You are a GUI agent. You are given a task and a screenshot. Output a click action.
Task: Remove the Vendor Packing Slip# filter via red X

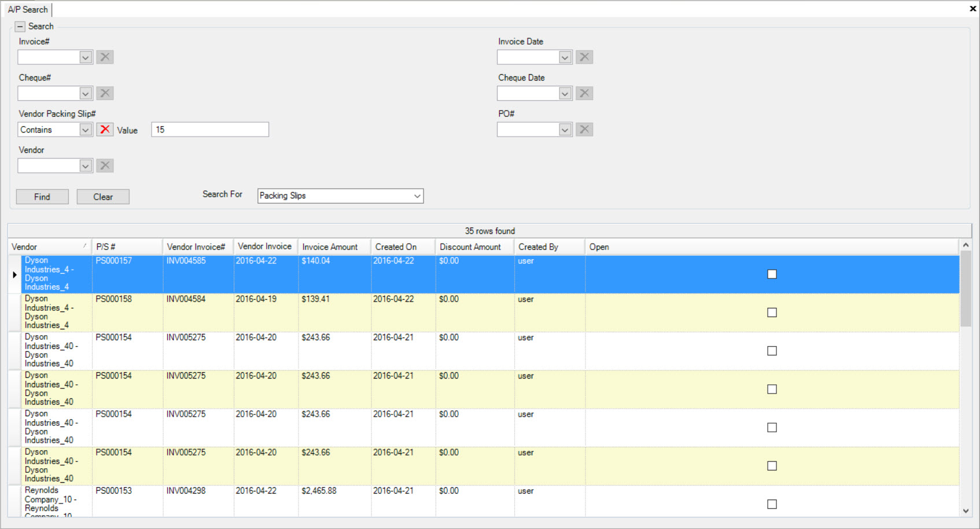coord(105,130)
